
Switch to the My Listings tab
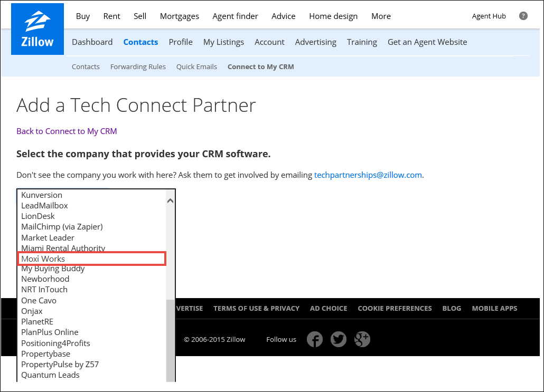pyautogui.click(x=223, y=42)
